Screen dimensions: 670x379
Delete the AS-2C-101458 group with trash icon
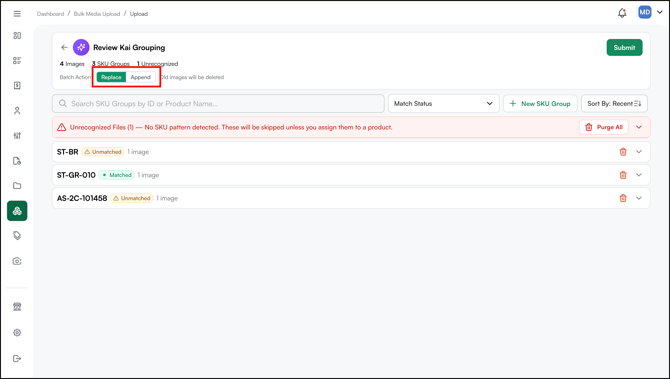623,198
